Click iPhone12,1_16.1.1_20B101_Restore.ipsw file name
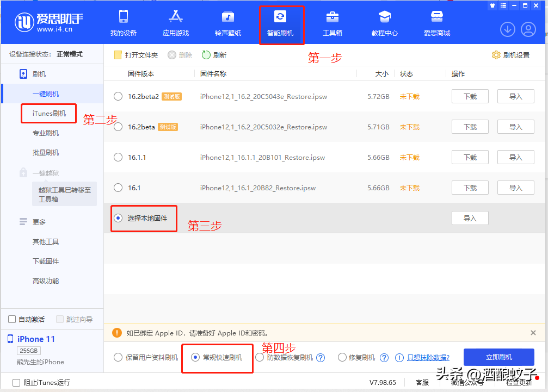The height and width of the screenshot is (392, 548). [x=262, y=158]
